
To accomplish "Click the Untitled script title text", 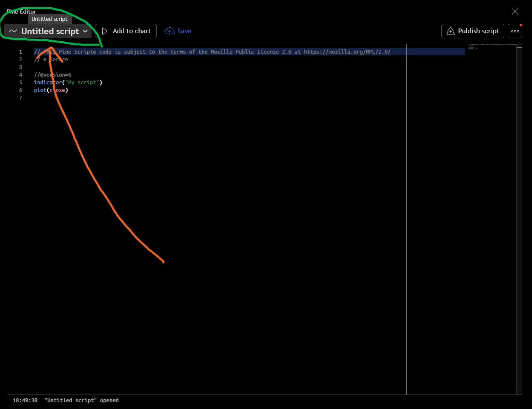I will click(x=50, y=31).
